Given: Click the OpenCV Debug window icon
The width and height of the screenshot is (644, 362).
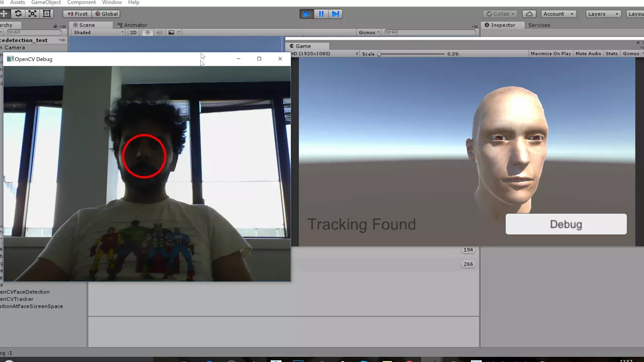Looking at the screenshot, I should pyautogui.click(x=10, y=59).
